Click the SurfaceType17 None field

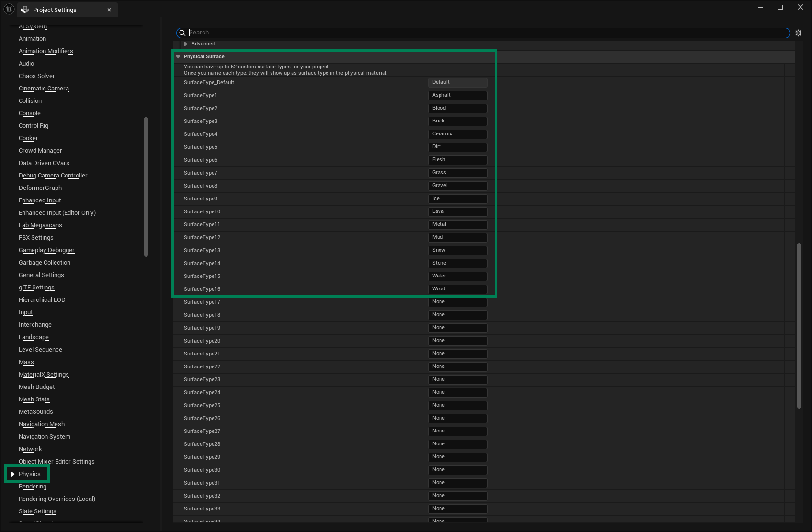click(457, 302)
